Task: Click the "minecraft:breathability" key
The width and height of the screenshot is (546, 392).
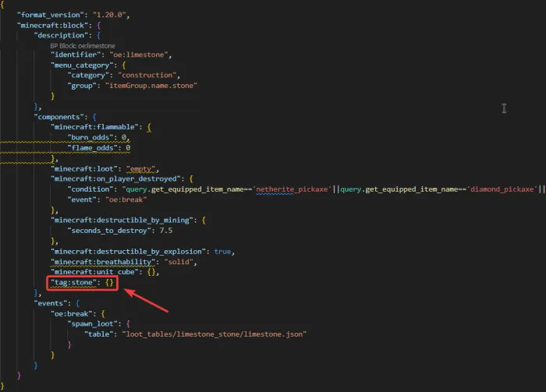Action: click(x=103, y=262)
